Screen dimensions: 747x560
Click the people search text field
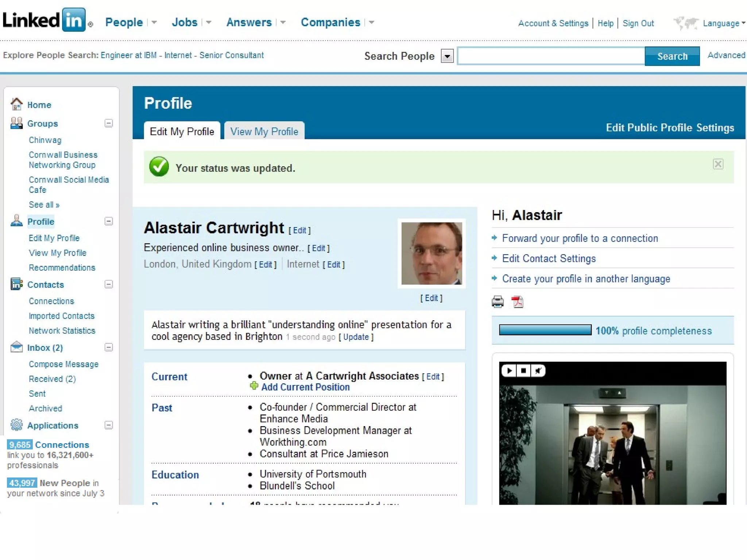pos(551,57)
